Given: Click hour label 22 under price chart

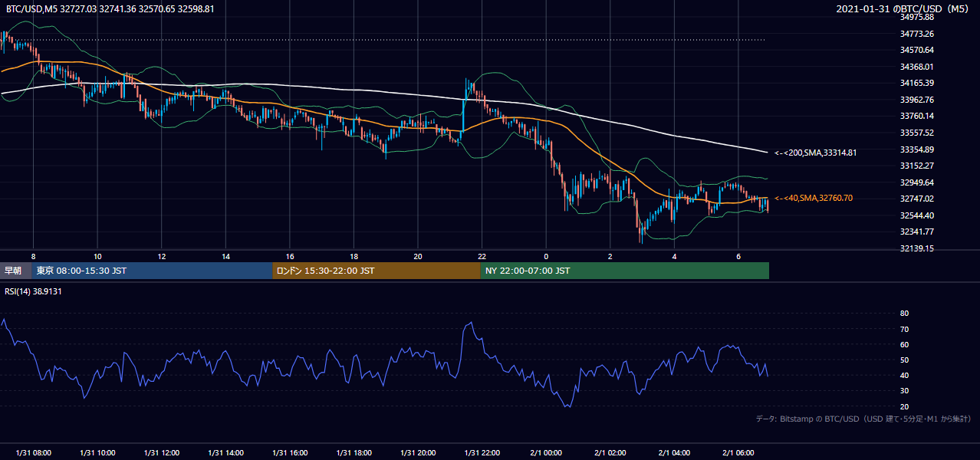Looking at the screenshot, I should click(482, 255).
